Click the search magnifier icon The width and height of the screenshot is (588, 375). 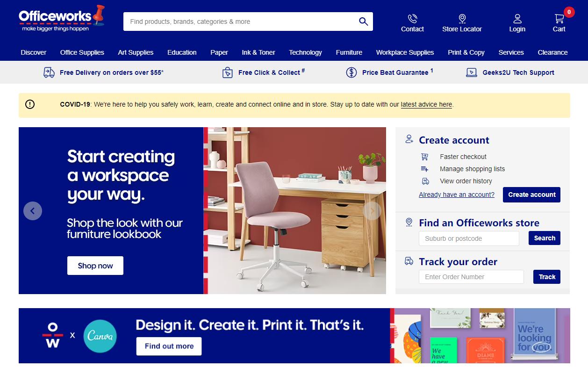(363, 22)
